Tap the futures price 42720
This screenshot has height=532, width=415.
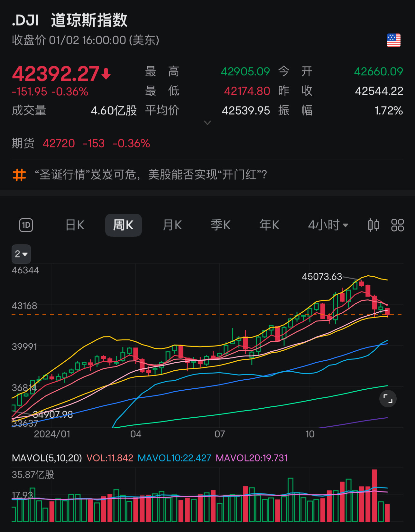[x=59, y=143]
